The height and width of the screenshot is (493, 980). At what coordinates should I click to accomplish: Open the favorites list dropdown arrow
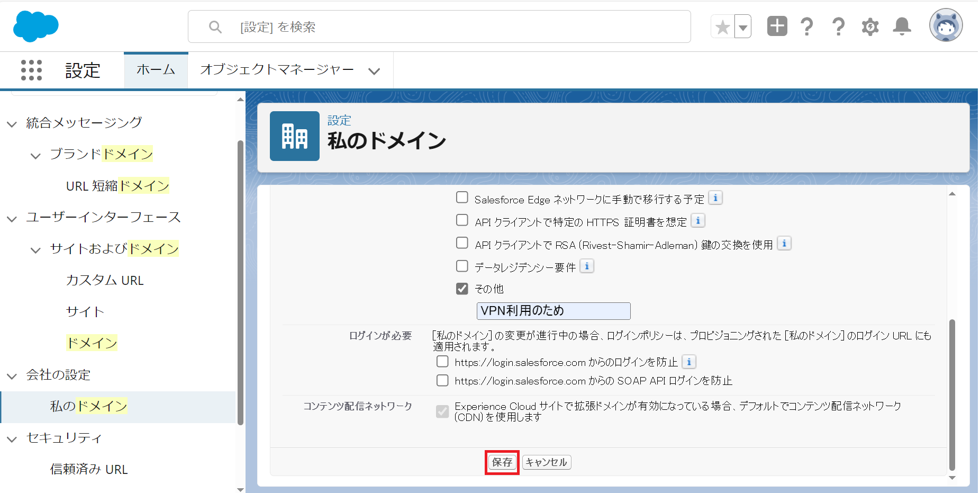pos(743,27)
